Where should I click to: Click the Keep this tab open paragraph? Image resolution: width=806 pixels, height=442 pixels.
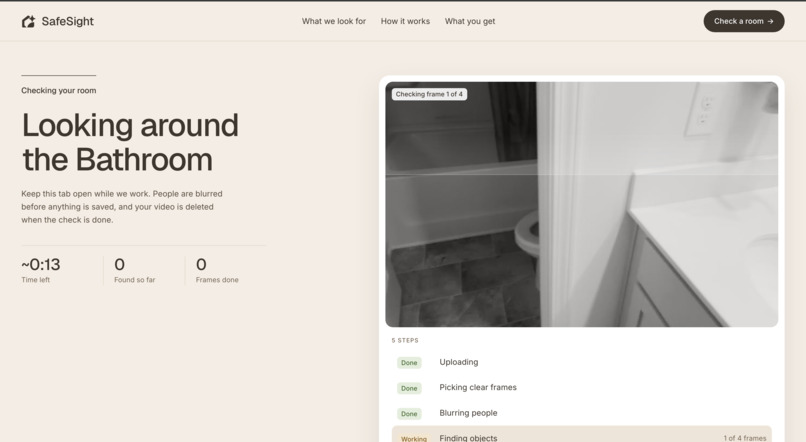point(122,207)
